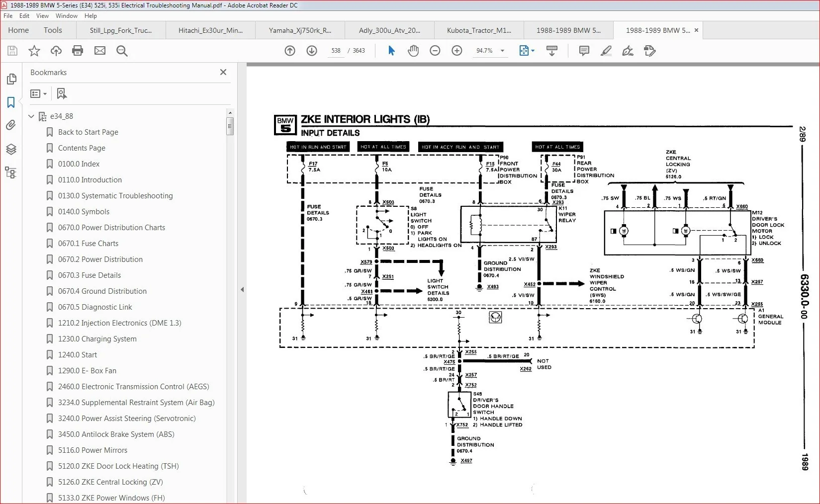Send file by email envelope icon
The height and width of the screenshot is (504, 820).
(100, 51)
